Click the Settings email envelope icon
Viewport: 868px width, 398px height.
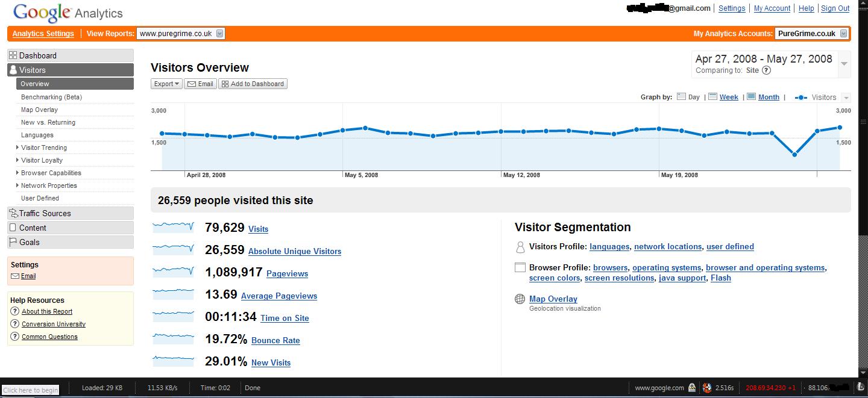click(x=15, y=276)
